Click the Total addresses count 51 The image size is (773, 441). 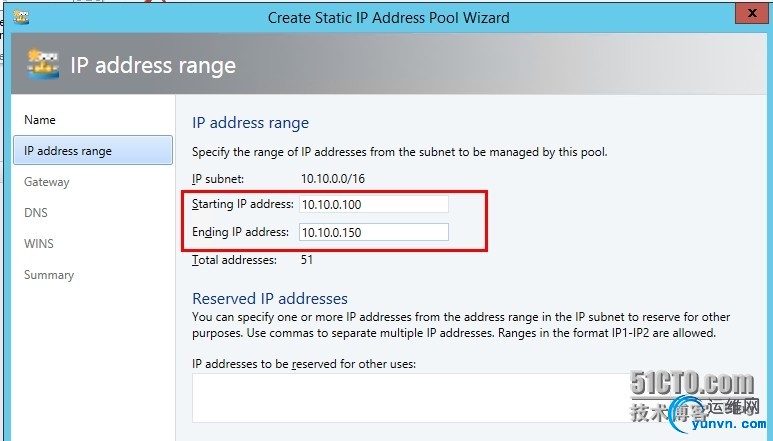pos(307,260)
